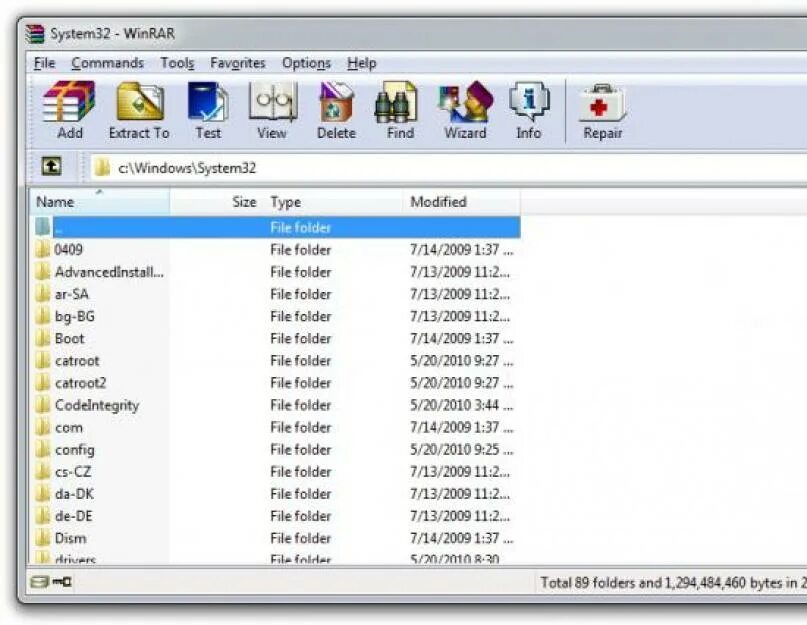Sort by Name column header

click(x=100, y=202)
